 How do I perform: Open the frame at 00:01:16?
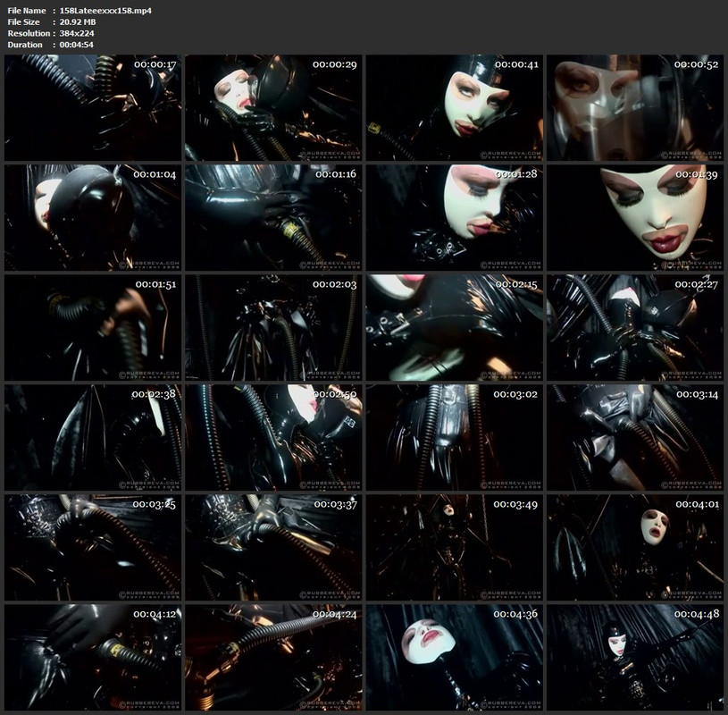point(273,217)
